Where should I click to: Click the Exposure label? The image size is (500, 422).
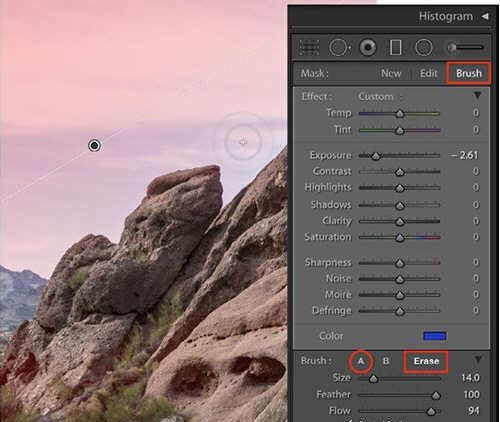coord(330,155)
